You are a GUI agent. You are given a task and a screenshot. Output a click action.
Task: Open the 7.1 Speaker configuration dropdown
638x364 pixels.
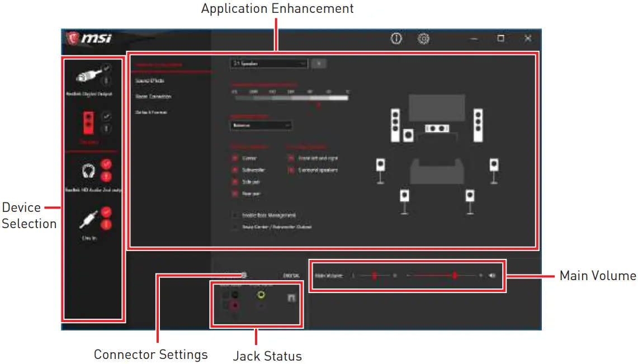click(269, 63)
